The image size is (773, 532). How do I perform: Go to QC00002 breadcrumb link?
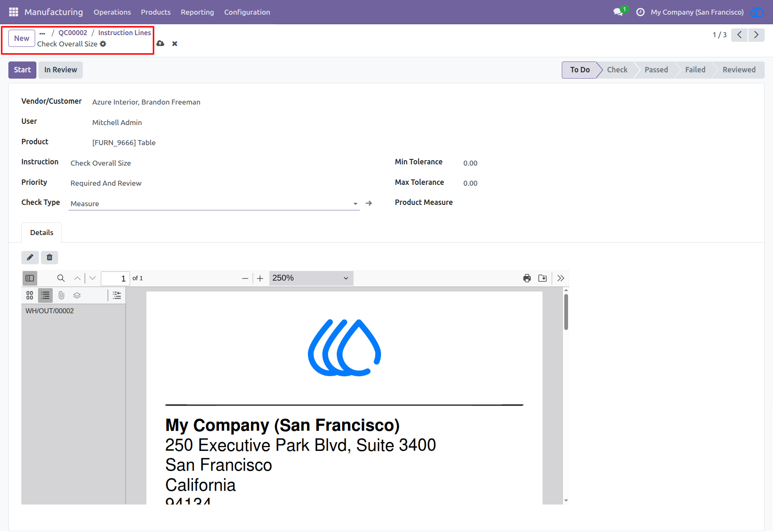73,33
